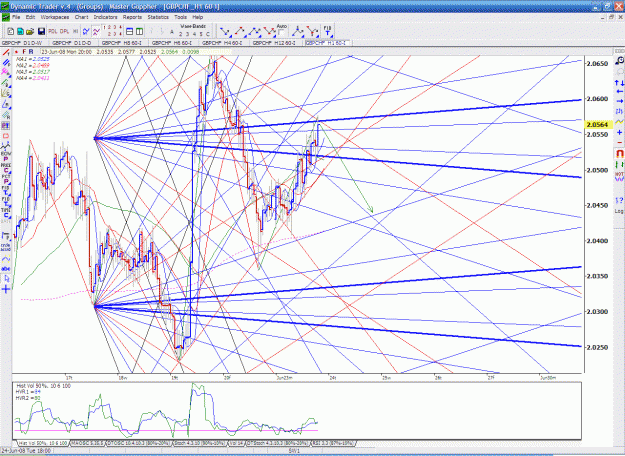The height and width of the screenshot is (456, 625).
Task: Click the swing pattern tool left of Auto
Action: point(269,31)
